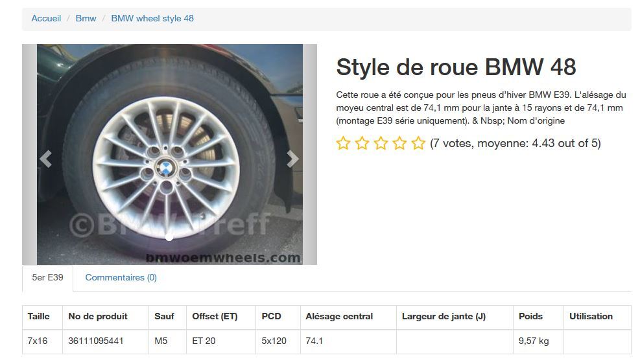Screen dimensions: 640x364
Task: Rate with the fifth star
Action: (418, 144)
